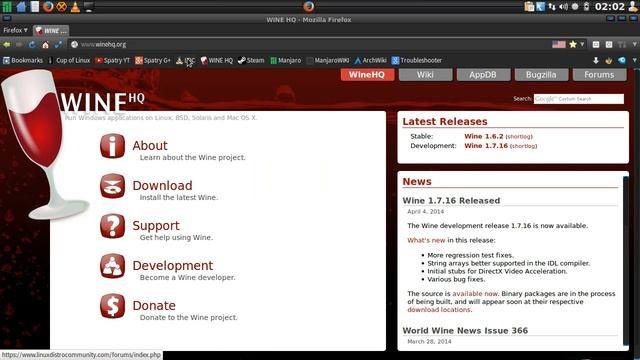Expand the bookmark star dropdown arrow
640x360 pixels.
pos(582,44)
